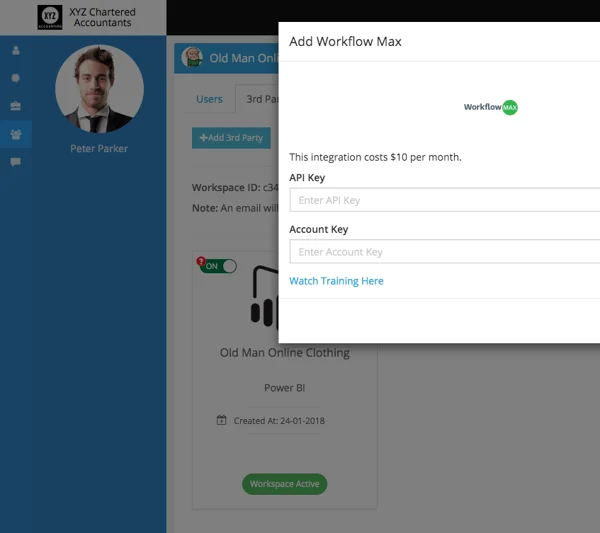This screenshot has height=533, width=600.
Task: Open the user profile sidebar icon
Action: coord(16,50)
